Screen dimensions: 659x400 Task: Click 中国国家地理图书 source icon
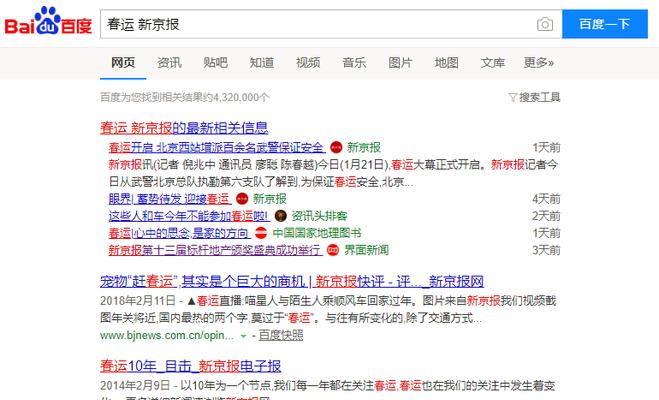[x=261, y=233]
